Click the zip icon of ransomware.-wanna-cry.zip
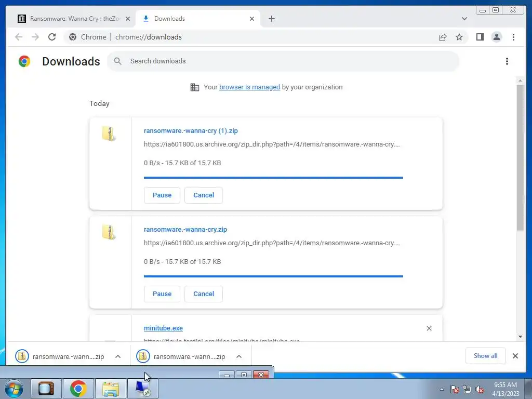Image resolution: width=532 pixels, height=399 pixels. (x=109, y=232)
